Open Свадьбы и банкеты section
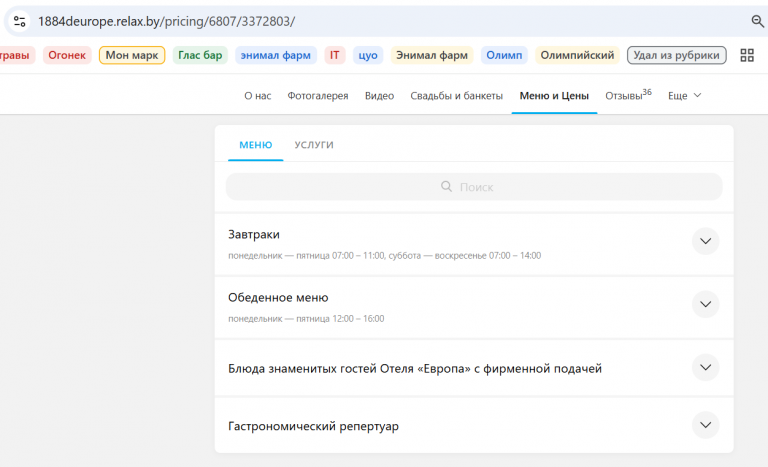Viewport: 768px width, 467px height. tap(456, 96)
